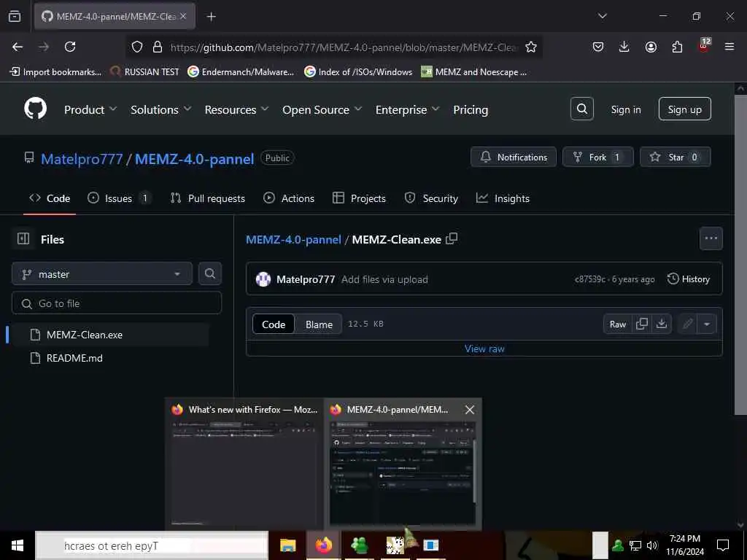Open the Firefox account icon
This screenshot has height=560, width=747.
coord(651,47)
